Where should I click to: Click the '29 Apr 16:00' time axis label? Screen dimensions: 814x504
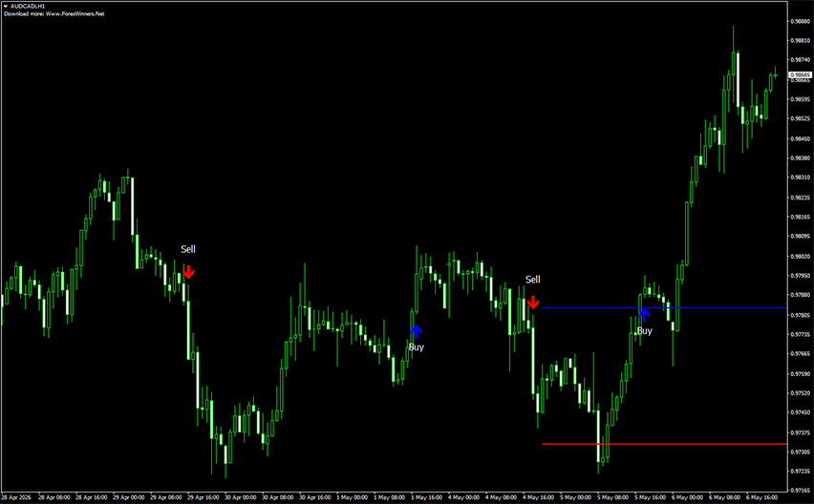click(x=203, y=497)
